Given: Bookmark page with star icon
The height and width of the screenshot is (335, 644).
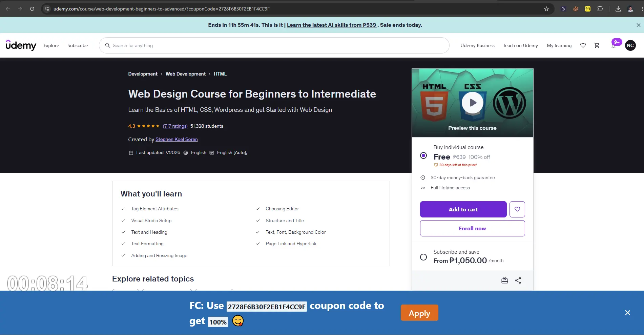Looking at the screenshot, I should [x=546, y=9].
